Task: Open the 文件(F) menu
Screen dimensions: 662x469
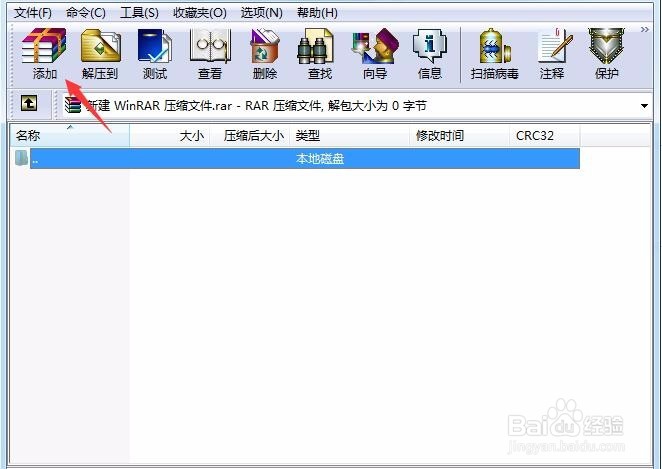Action: (x=33, y=13)
